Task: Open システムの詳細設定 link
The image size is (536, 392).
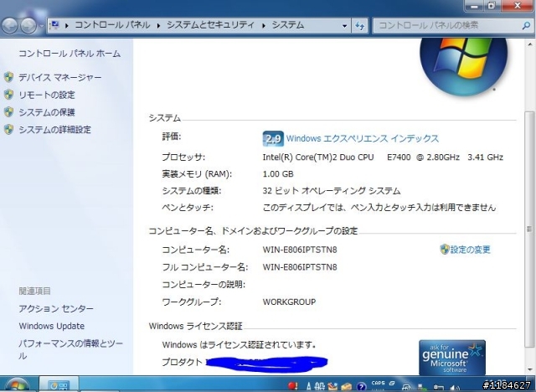Action: (x=55, y=130)
